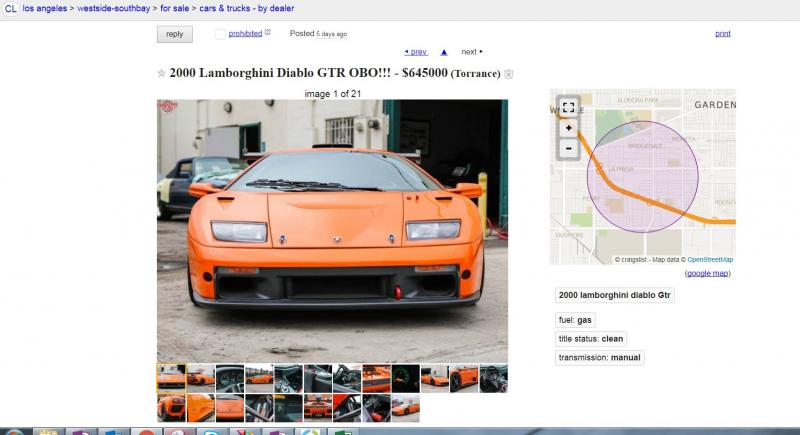Select the last thumbnail in the gallery
Screen dimensions: 800x435
(406, 408)
